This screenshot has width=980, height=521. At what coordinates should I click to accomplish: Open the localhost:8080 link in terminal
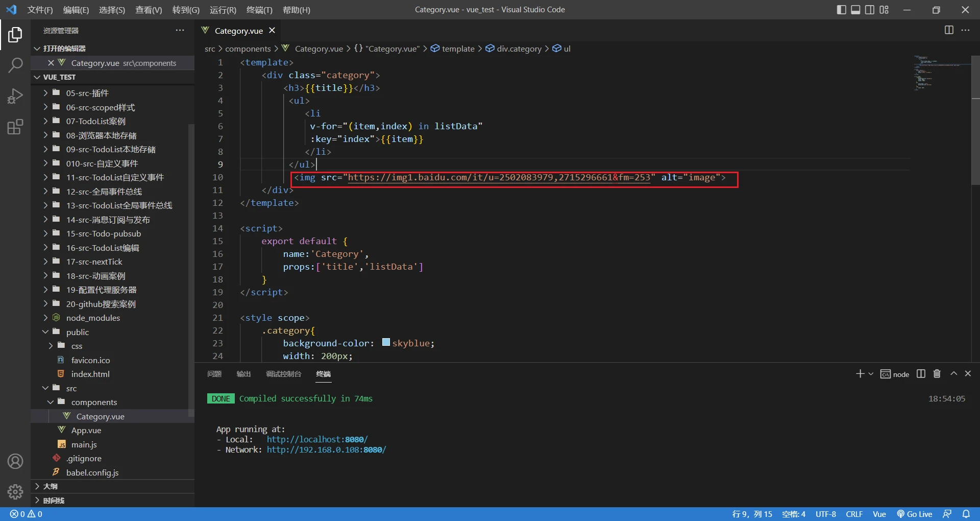pyautogui.click(x=317, y=439)
